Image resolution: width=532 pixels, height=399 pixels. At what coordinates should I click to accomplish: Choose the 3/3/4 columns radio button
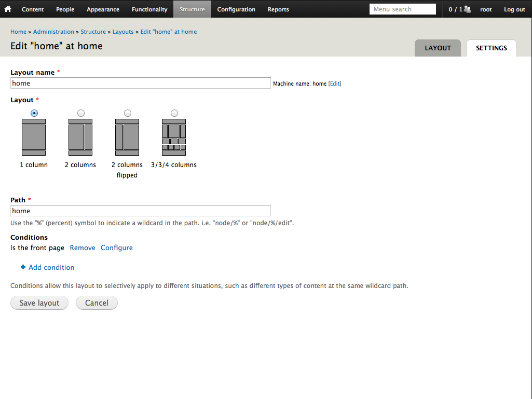pos(174,113)
